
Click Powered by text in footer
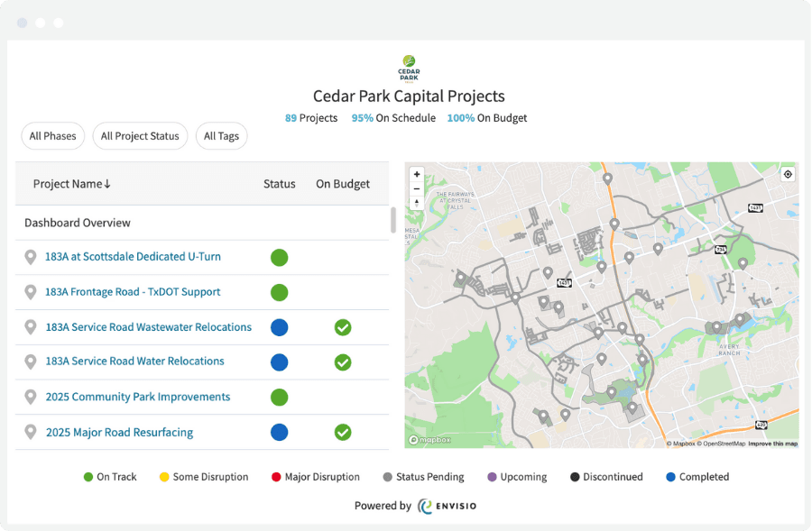[383, 506]
